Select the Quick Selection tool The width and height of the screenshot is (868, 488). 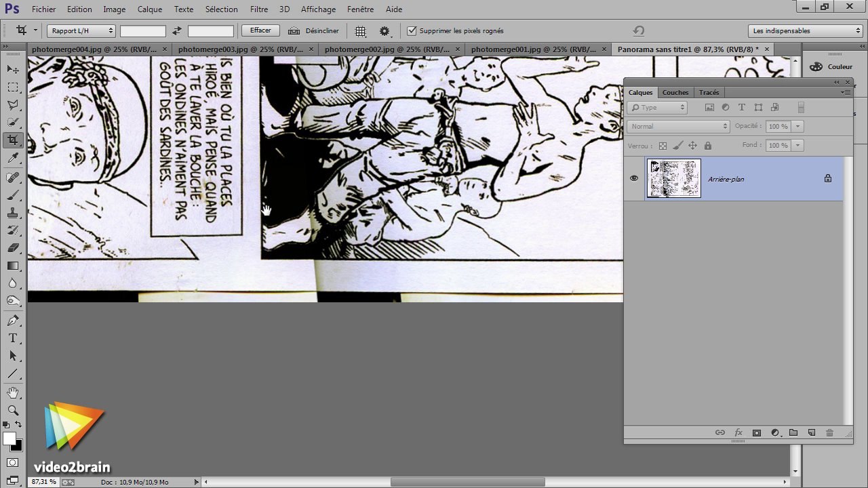[x=13, y=122]
